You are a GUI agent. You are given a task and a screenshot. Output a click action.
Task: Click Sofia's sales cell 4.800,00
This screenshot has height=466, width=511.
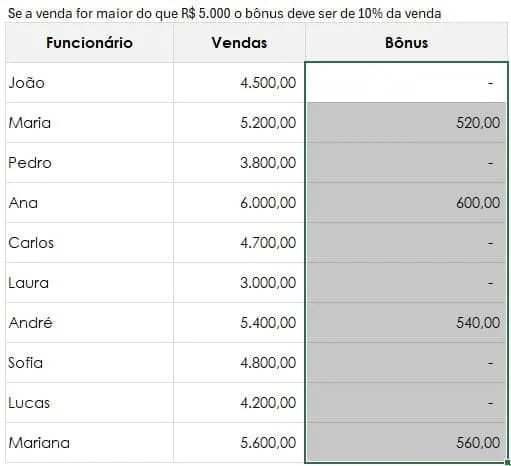tap(239, 363)
